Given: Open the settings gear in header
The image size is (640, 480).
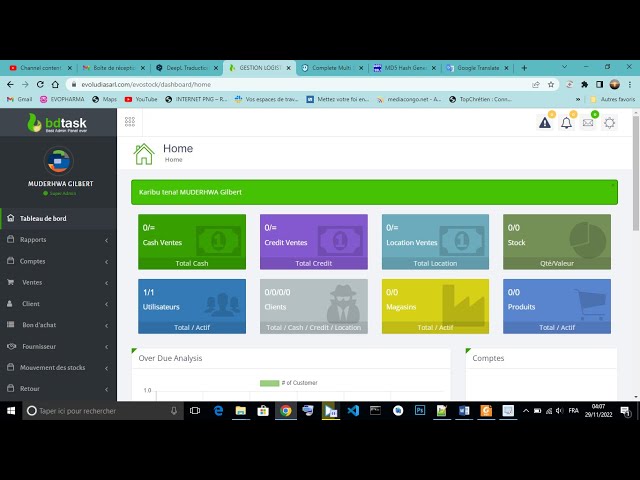Looking at the screenshot, I should click(609, 122).
